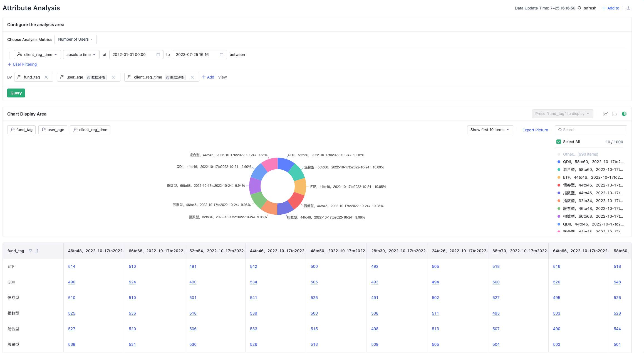Image resolution: width=644 pixels, height=353 pixels.
Task: Open the filter icon on fund_tag column
Action: (31, 251)
